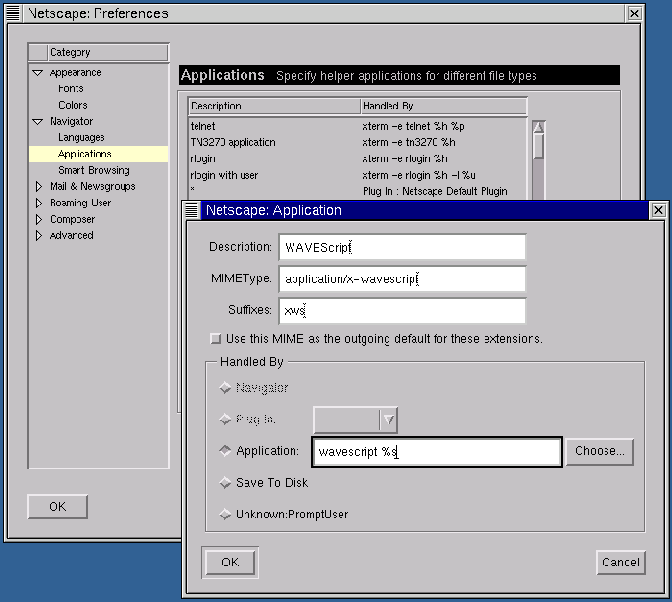Image resolution: width=672 pixels, height=602 pixels.
Task: Click OK in the Preferences window
Action: coord(57,507)
